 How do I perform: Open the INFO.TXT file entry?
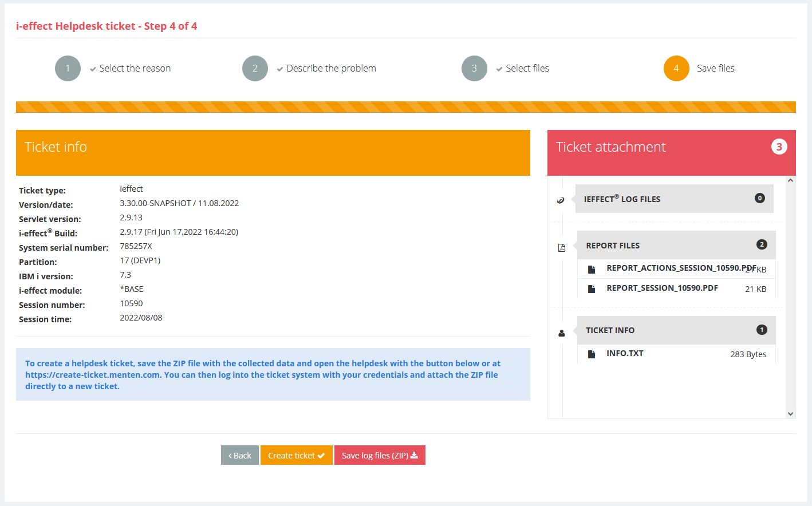[x=625, y=354]
